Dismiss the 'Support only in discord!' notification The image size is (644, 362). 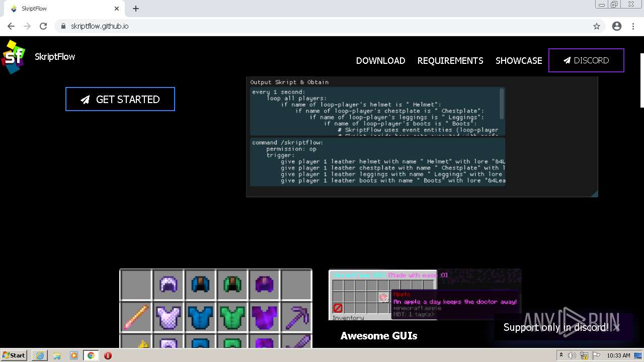click(x=617, y=327)
